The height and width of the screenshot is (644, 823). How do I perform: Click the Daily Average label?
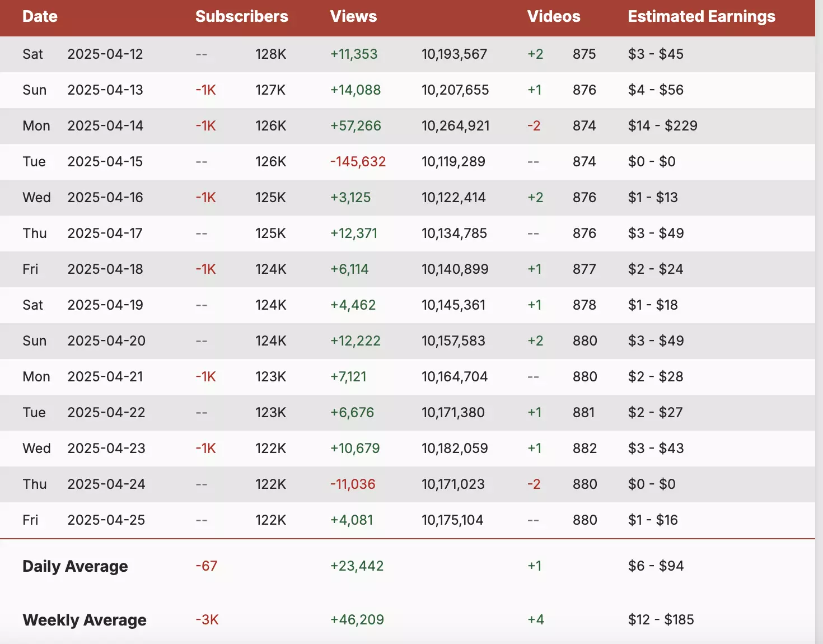click(x=75, y=566)
